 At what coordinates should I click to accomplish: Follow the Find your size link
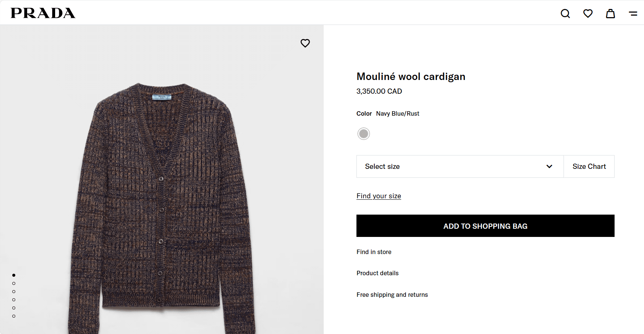click(378, 196)
